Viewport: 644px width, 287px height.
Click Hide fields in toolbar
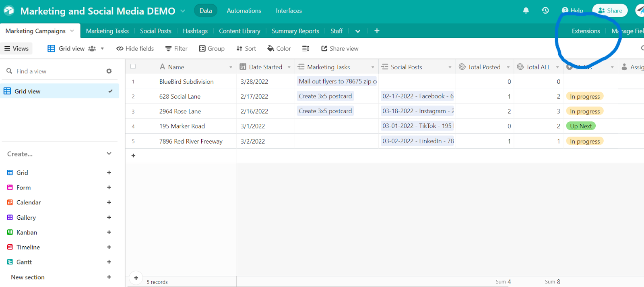coord(135,48)
